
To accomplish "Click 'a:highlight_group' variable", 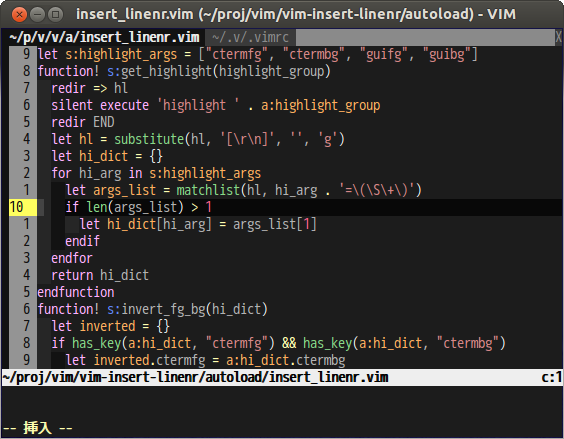I will click(320, 105).
